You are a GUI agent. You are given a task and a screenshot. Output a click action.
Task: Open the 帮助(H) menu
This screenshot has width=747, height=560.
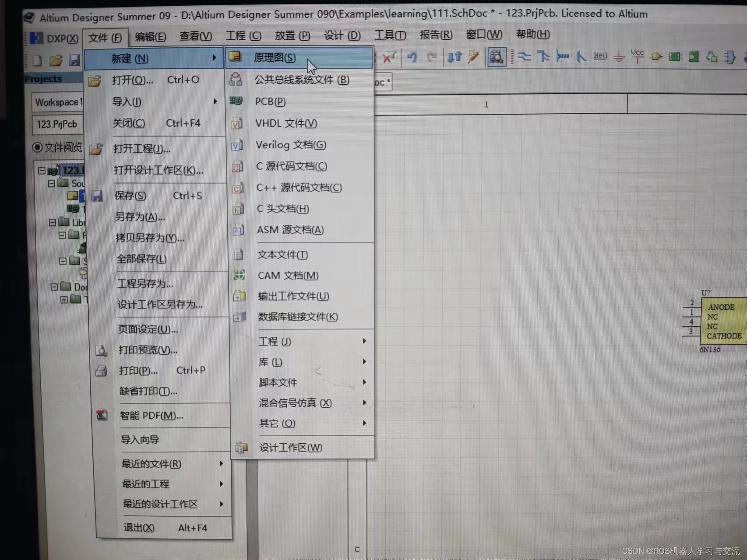(533, 34)
